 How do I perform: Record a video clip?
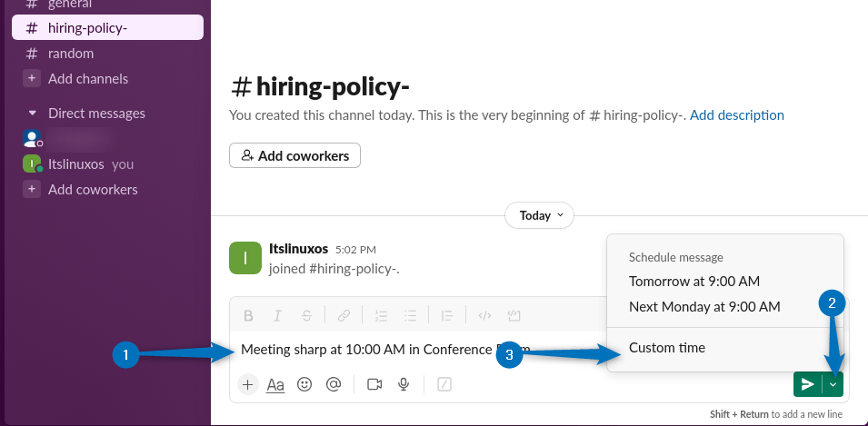click(374, 384)
